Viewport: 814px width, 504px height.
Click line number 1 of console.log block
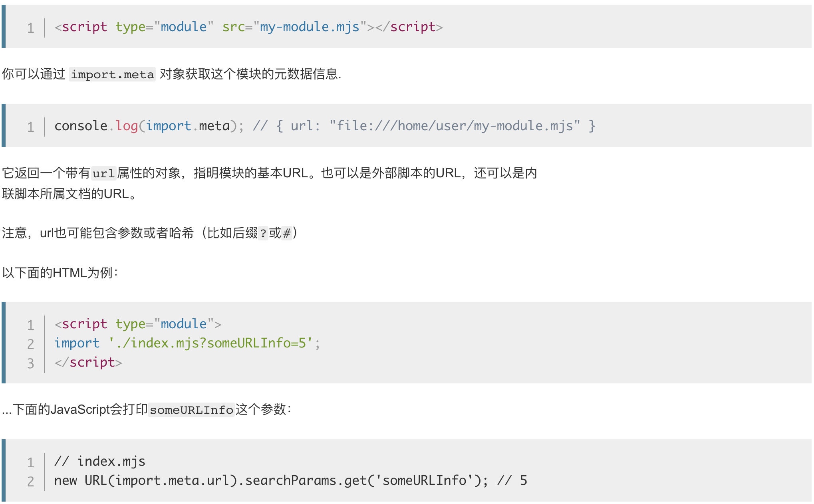[31, 127]
